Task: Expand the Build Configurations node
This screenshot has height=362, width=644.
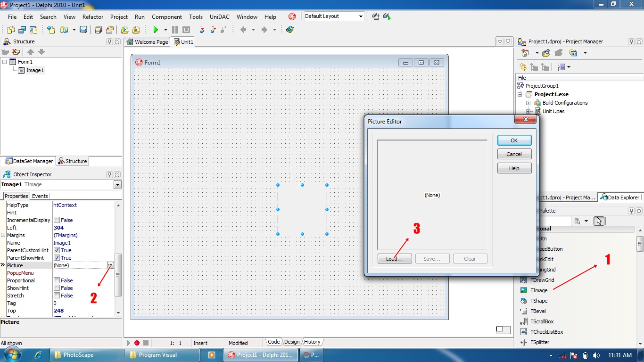Action: 528,103
